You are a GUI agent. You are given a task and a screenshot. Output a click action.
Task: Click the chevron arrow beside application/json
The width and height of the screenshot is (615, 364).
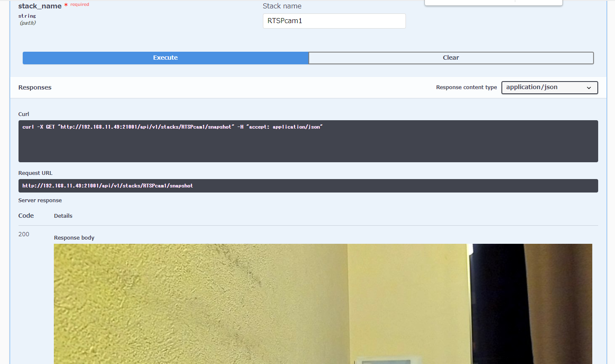(589, 88)
